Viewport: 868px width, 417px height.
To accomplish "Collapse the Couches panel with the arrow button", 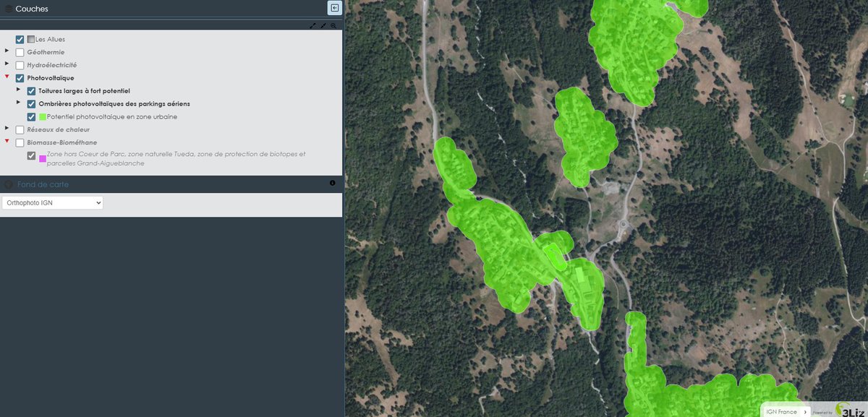I will (x=334, y=8).
